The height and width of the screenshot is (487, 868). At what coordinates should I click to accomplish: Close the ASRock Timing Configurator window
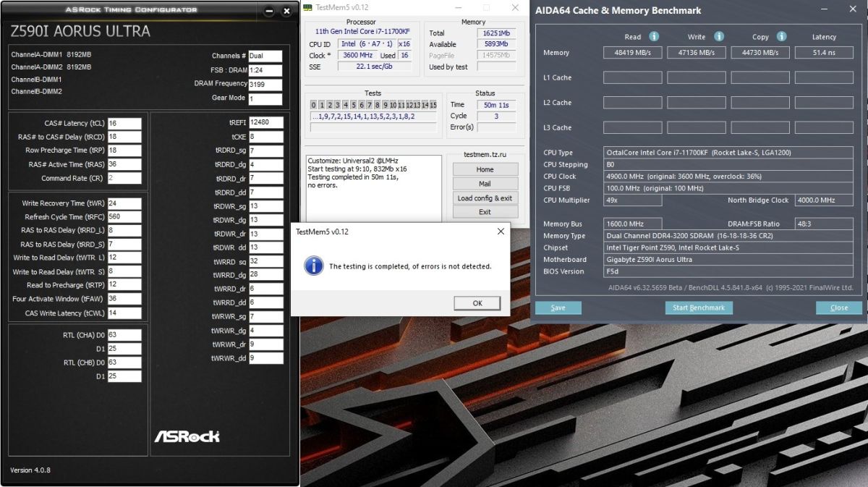point(287,11)
